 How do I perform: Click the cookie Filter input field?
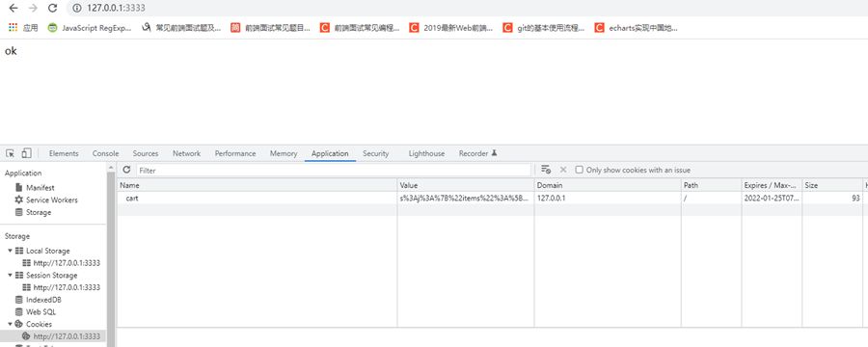point(334,170)
